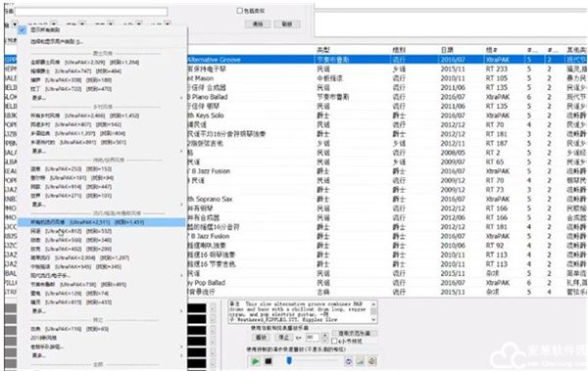Viewport: 588px width, 371px height.
Task: Toggle the checkmarked first menu entry
Action: click(102, 29)
